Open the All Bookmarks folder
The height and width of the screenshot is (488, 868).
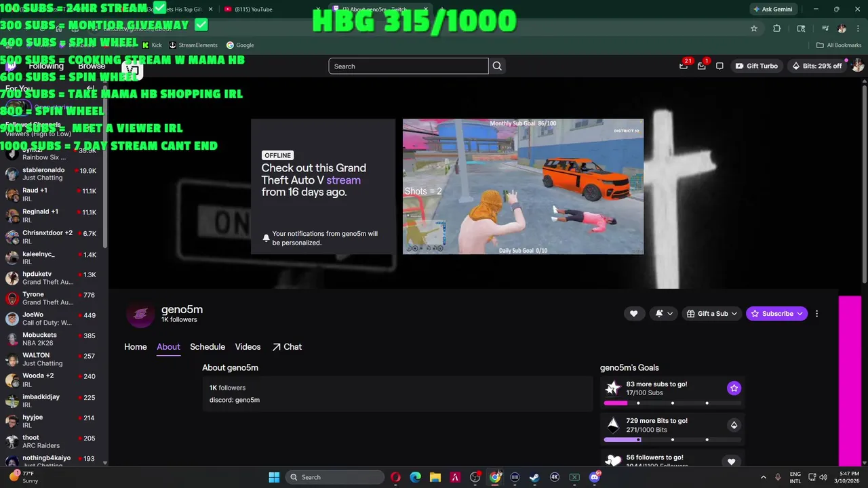[x=839, y=45]
